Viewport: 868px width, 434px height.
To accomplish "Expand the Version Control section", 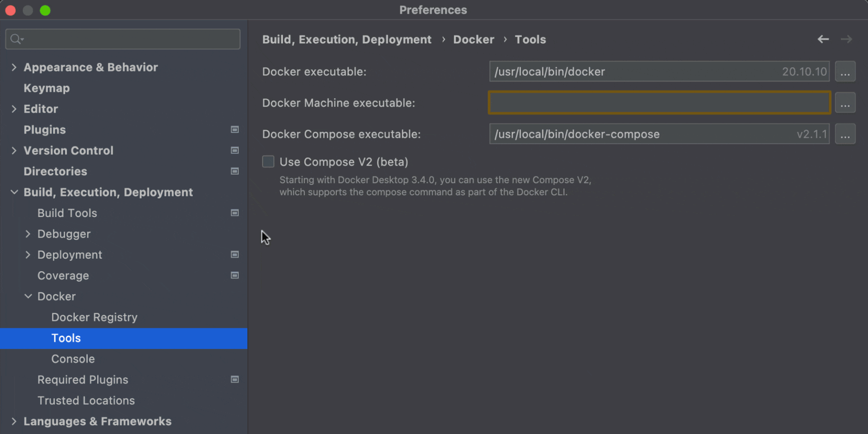I will tap(14, 151).
